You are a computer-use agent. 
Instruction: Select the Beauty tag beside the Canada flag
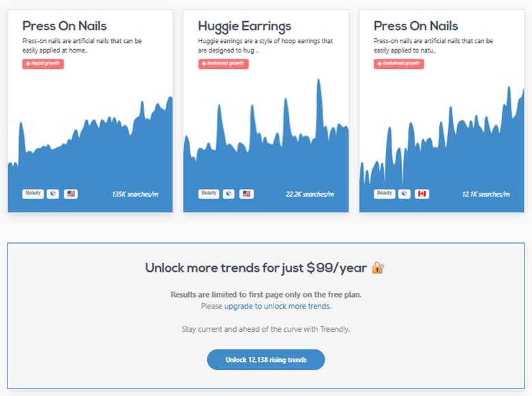coord(385,194)
